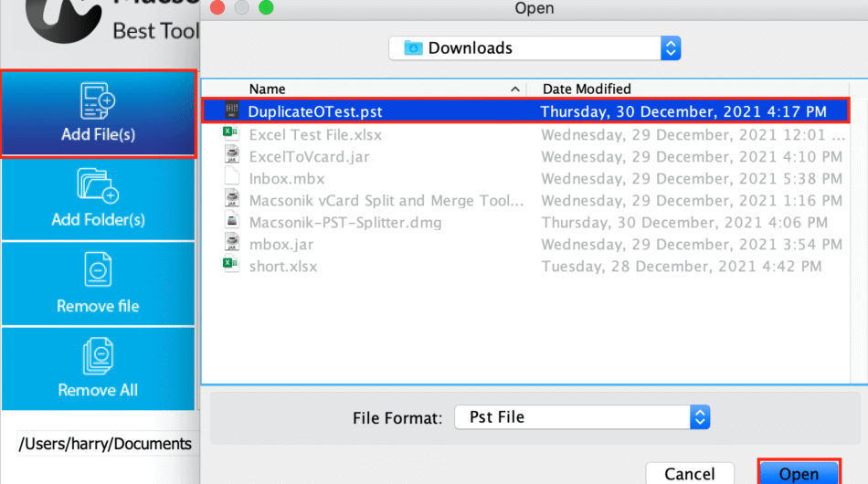Click the Add File(s) icon
This screenshot has height=484, width=868.
(98, 101)
